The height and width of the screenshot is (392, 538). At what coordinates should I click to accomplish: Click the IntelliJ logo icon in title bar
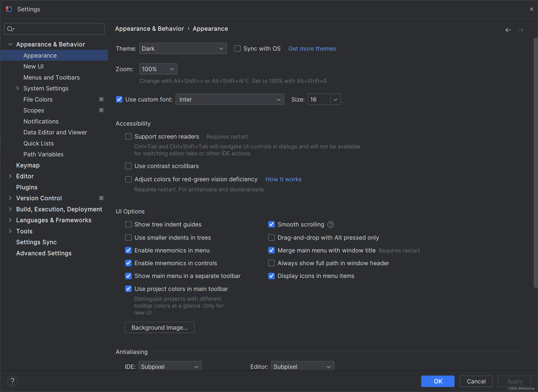click(x=9, y=9)
